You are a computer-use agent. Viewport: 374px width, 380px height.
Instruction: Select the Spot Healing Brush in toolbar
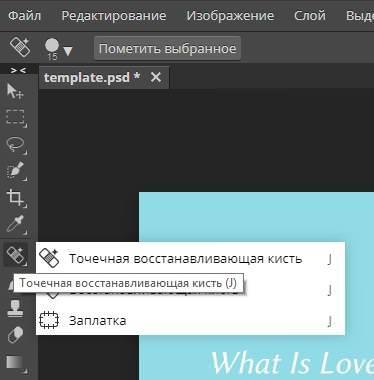pyautogui.click(x=16, y=255)
